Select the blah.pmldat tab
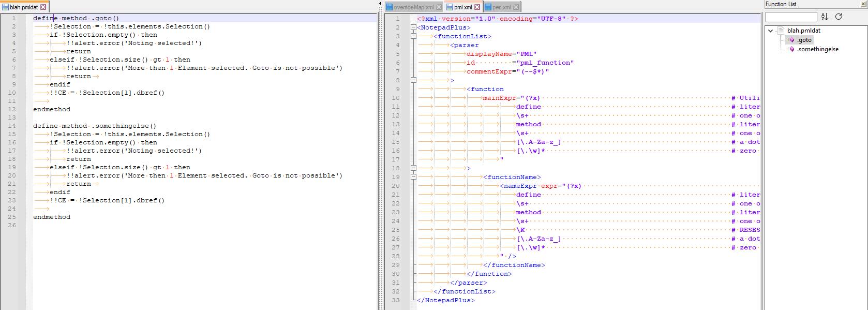 24,7
